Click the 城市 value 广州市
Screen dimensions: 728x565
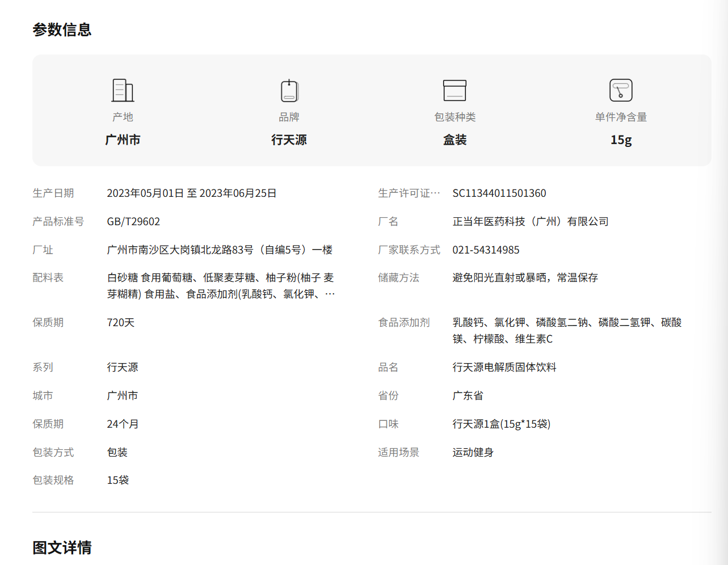tap(123, 396)
